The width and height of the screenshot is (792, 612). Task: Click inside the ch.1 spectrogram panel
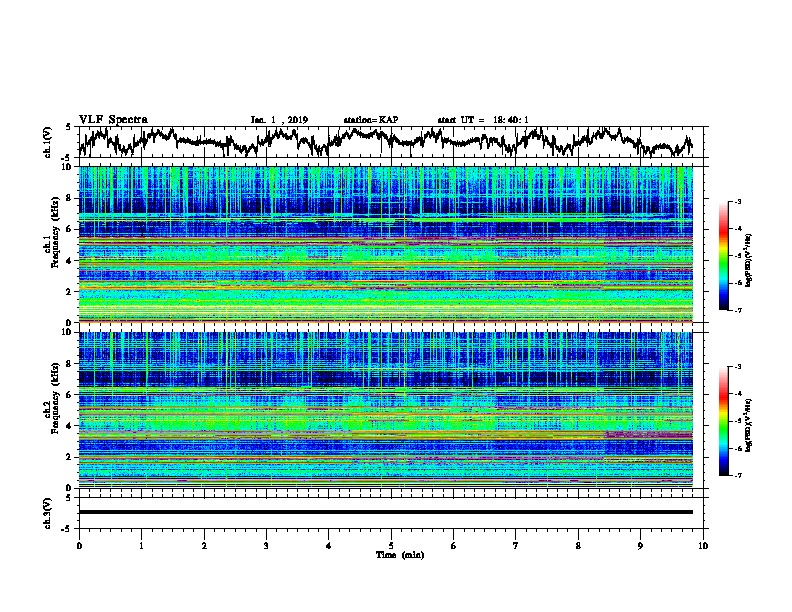[x=385, y=244]
